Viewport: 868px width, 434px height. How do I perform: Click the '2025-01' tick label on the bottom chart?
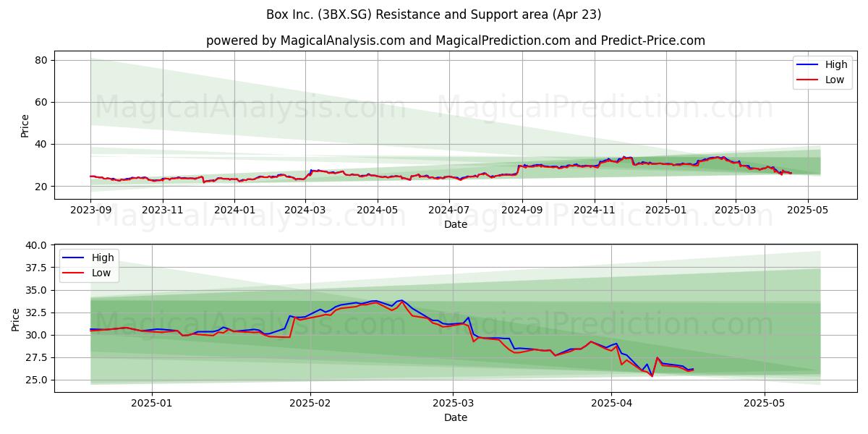[x=152, y=403]
